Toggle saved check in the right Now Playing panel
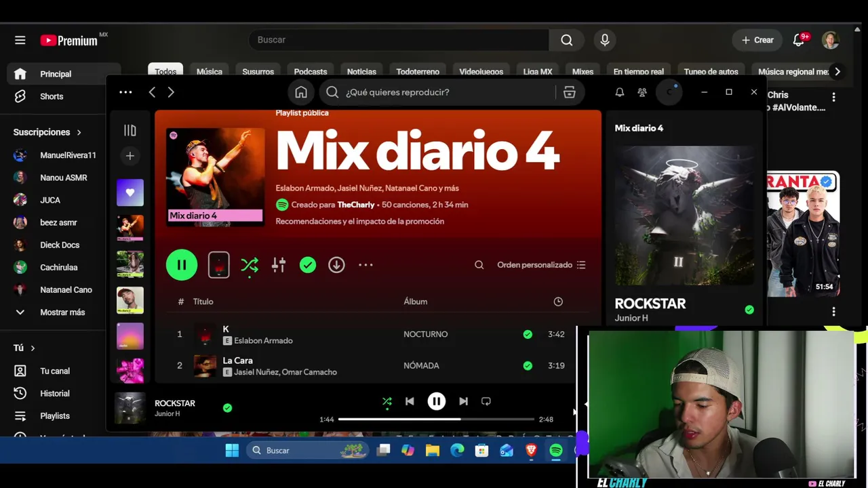The height and width of the screenshot is (488, 868). 749,310
